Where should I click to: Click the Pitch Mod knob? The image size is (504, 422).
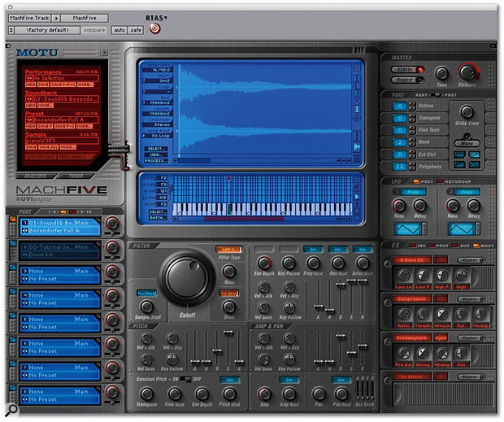[229, 394]
